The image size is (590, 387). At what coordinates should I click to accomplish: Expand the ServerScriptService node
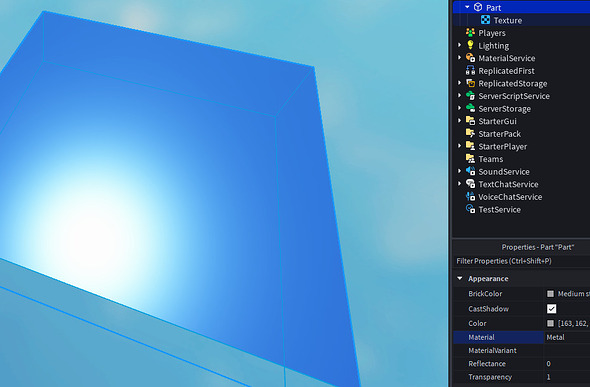pos(459,96)
